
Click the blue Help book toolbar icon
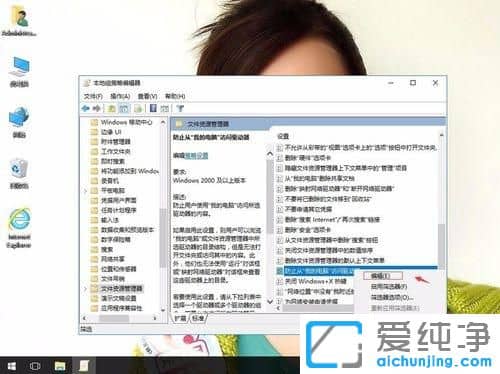[x=153, y=108]
